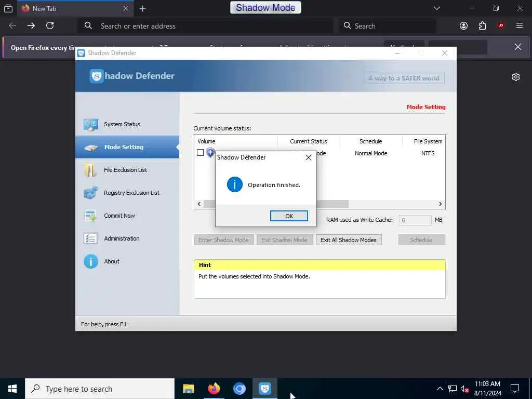Open Firefox account icon
The height and width of the screenshot is (399, 532).
[463, 26]
